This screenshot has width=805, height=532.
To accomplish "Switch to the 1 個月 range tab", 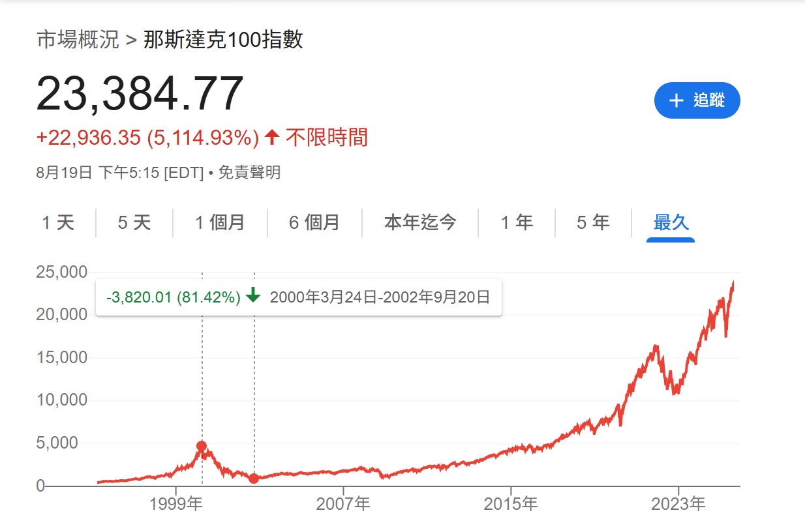I will pyautogui.click(x=220, y=222).
